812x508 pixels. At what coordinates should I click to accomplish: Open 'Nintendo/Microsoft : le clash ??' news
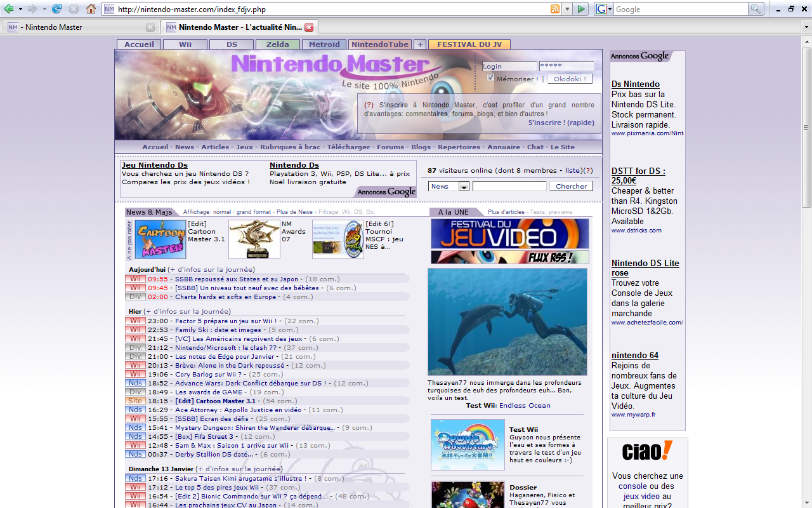pyautogui.click(x=226, y=347)
